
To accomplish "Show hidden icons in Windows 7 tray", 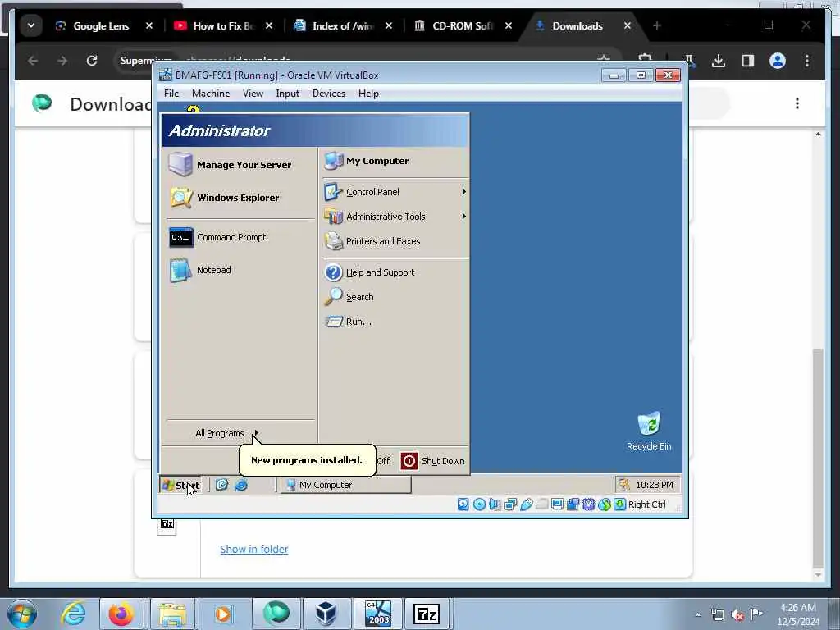I will (x=697, y=614).
